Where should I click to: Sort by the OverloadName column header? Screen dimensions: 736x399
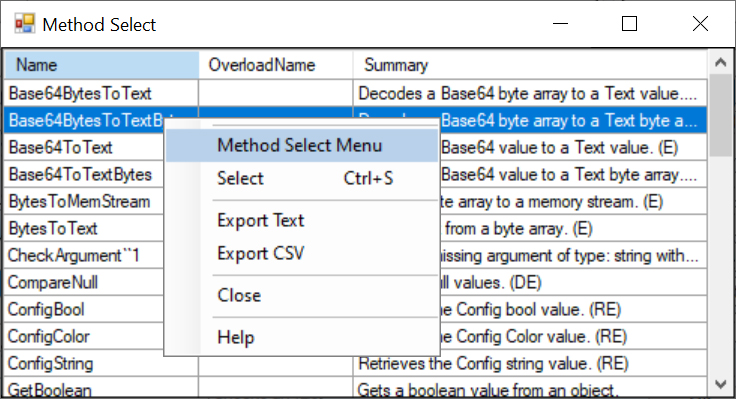click(x=276, y=65)
